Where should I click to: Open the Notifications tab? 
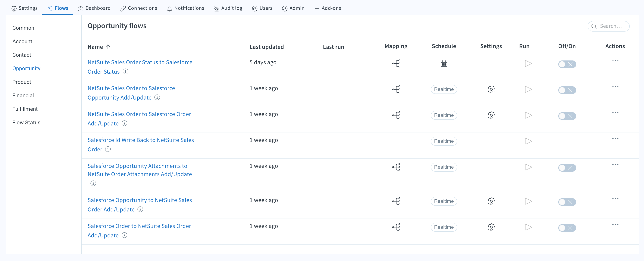point(186,8)
